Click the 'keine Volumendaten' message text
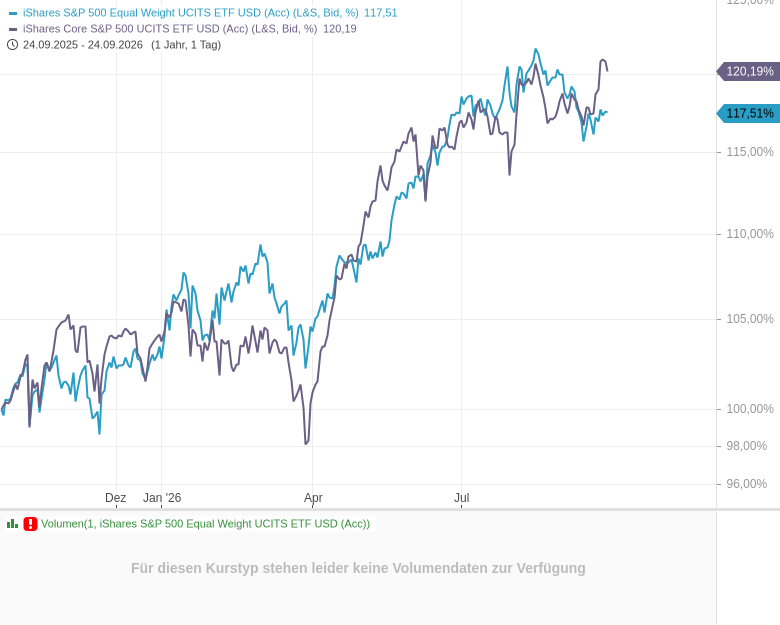Image resolution: width=780 pixels, height=625 pixels. 358,568
